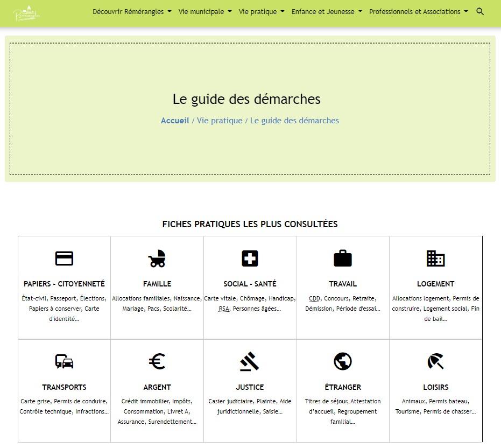
Task: Follow the Accueil breadcrumb link
Action: [x=175, y=121]
